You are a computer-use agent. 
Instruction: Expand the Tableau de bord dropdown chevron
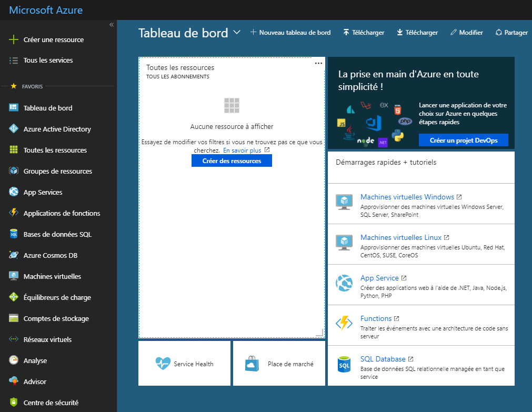click(237, 32)
